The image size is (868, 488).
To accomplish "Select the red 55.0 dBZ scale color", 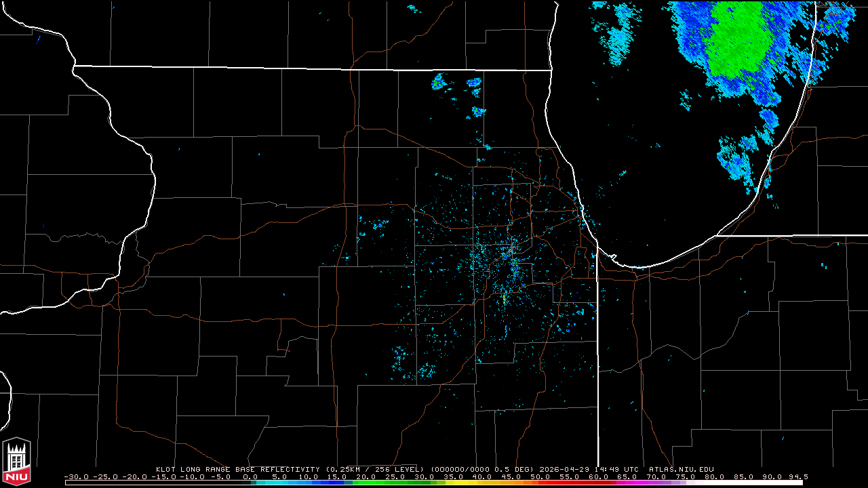I will [x=569, y=483].
